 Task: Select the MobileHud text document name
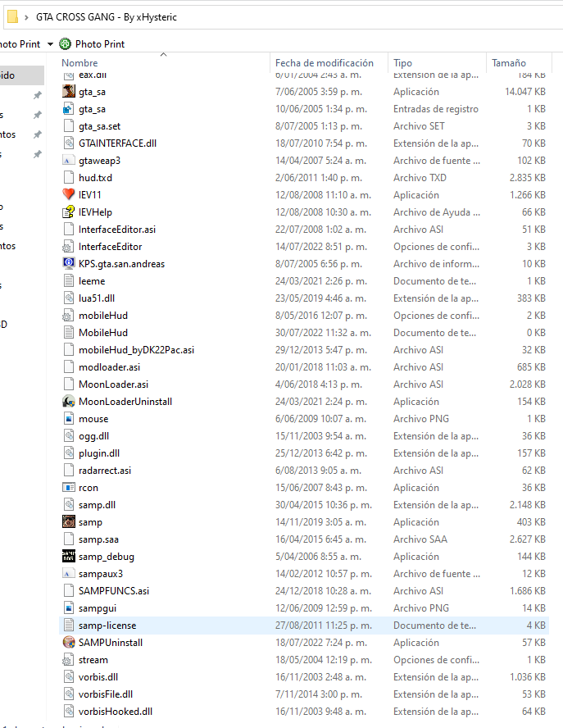pyautogui.click(x=103, y=332)
